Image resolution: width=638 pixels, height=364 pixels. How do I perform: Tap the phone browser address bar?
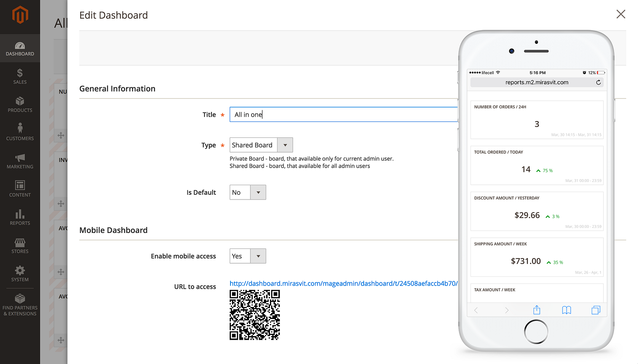(x=537, y=82)
